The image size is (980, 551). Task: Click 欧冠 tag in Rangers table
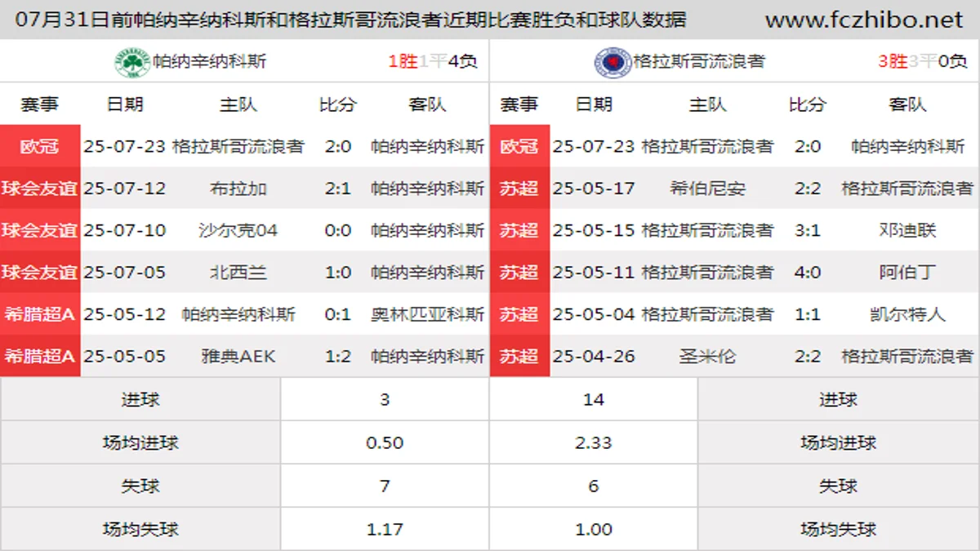pos(519,146)
